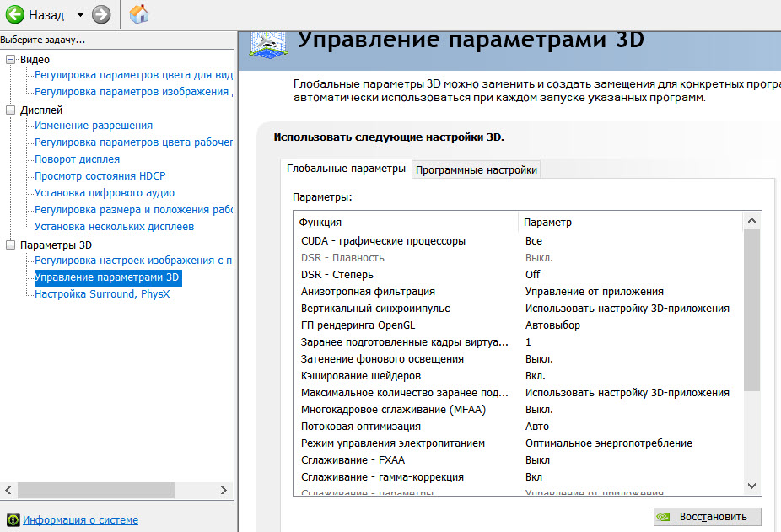The height and width of the screenshot is (532, 781).
Task: Click Оптимальное энергопотребление value
Action: pyautogui.click(x=609, y=443)
